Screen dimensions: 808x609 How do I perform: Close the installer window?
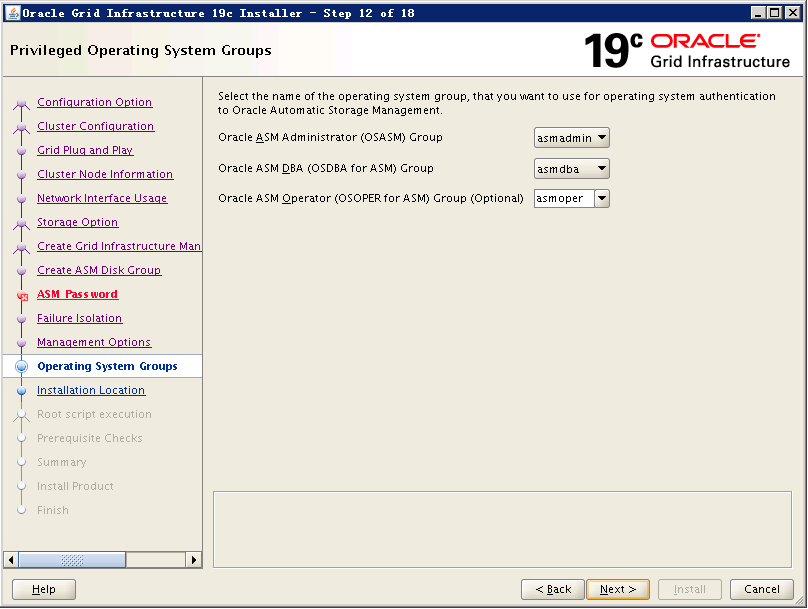793,13
